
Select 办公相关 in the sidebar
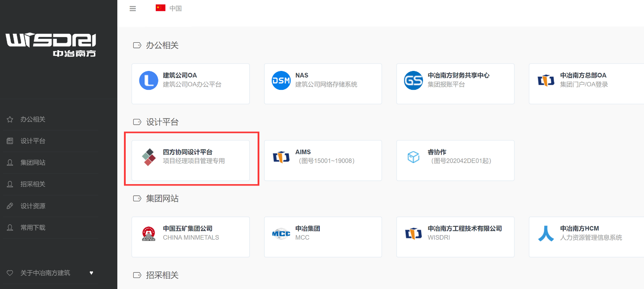click(33, 119)
